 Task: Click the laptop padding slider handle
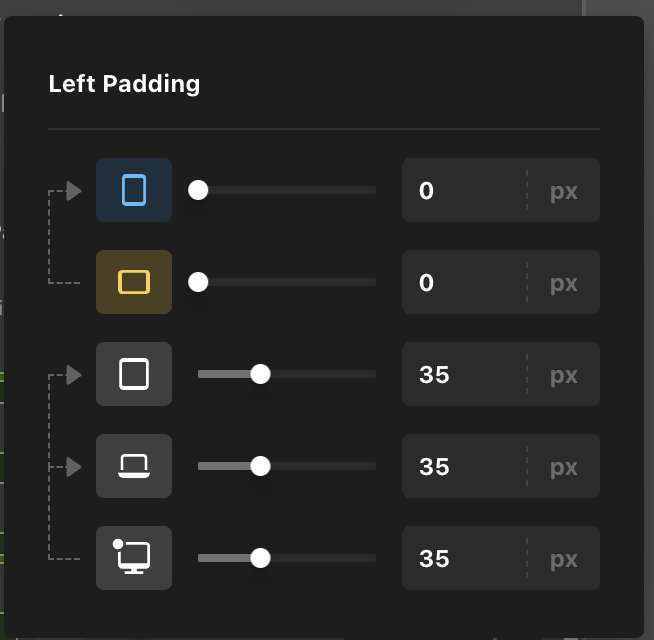pos(260,466)
